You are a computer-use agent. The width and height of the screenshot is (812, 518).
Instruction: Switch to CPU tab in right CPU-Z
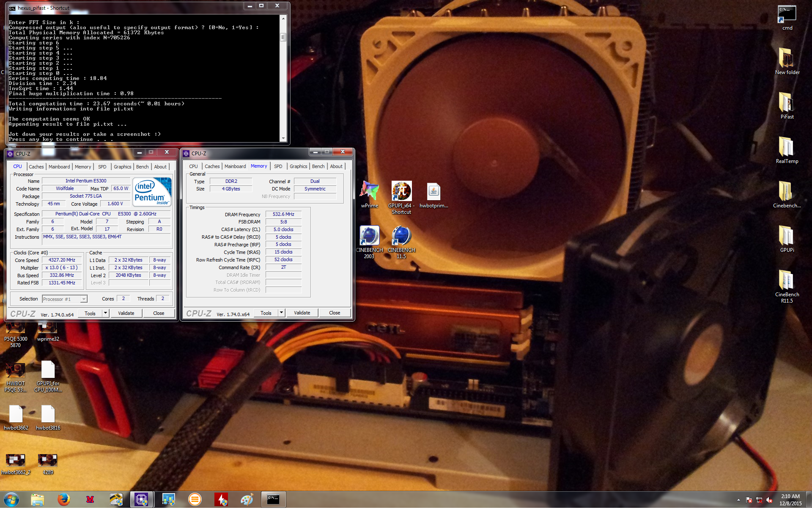tap(193, 166)
